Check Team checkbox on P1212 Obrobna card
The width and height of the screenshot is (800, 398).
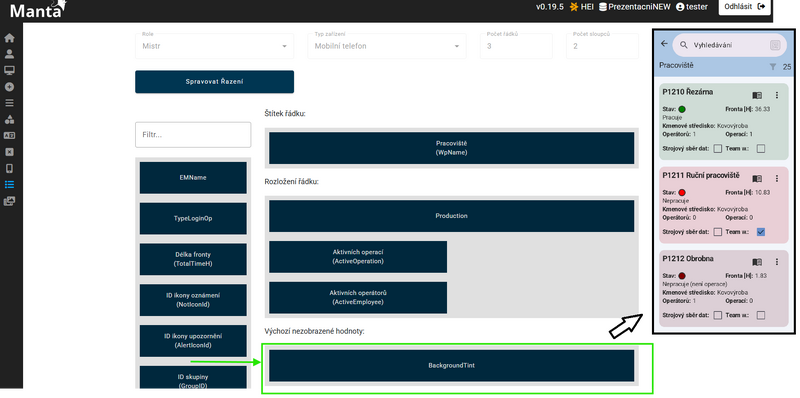[x=761, y=315]
